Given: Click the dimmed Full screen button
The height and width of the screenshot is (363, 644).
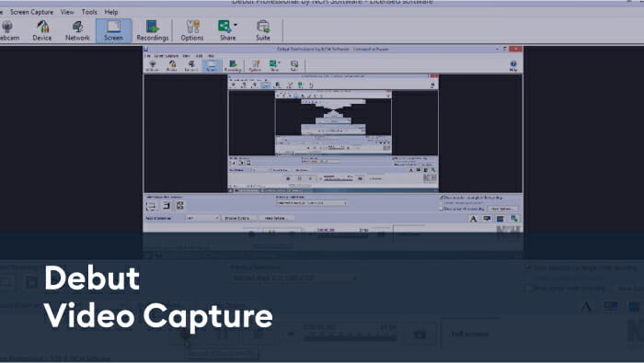Looking at the screenshot, I should coord(470,335).
